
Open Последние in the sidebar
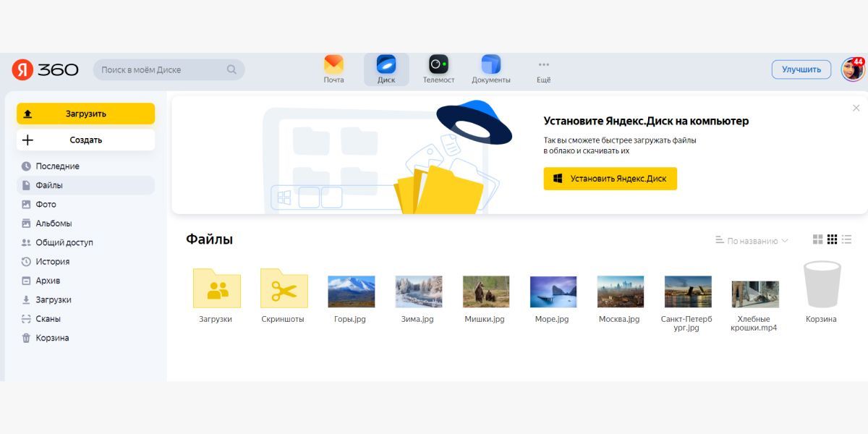[x=85, y=166]
